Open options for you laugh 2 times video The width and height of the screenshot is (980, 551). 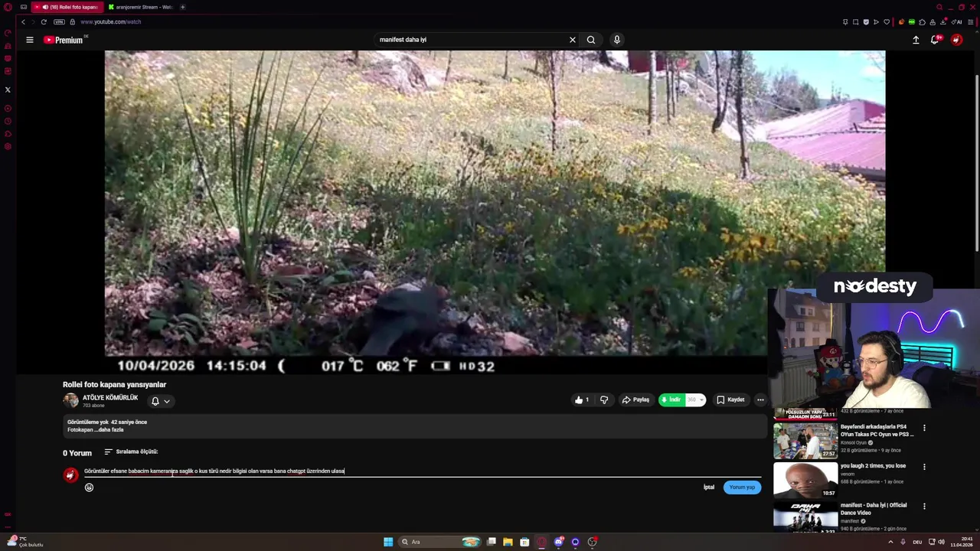pyautogui.click(x=924, y=467)
